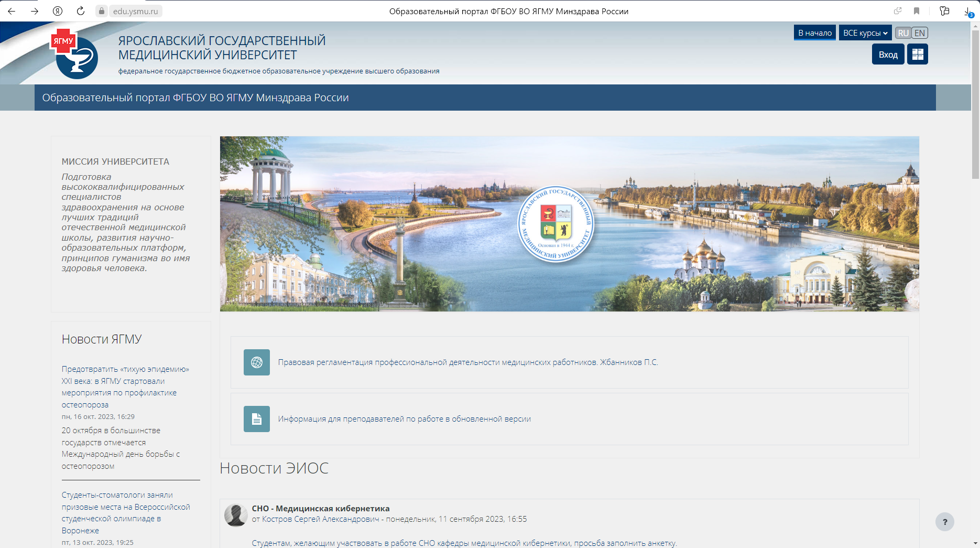Click the СНО - Медицинская кибернетика post title
The image size is (980, 548).
(x=321, y=508)
